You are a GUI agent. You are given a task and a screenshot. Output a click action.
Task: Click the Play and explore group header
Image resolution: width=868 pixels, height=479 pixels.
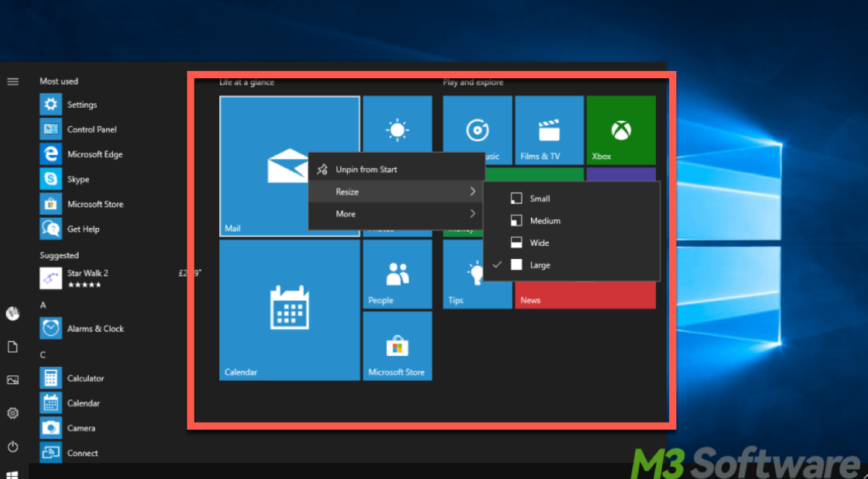click(473, 82)
